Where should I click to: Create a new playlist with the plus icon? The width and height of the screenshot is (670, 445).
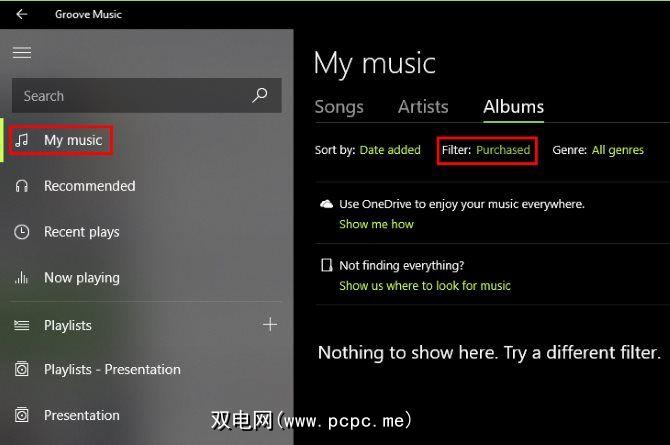[x=270, y=324]
